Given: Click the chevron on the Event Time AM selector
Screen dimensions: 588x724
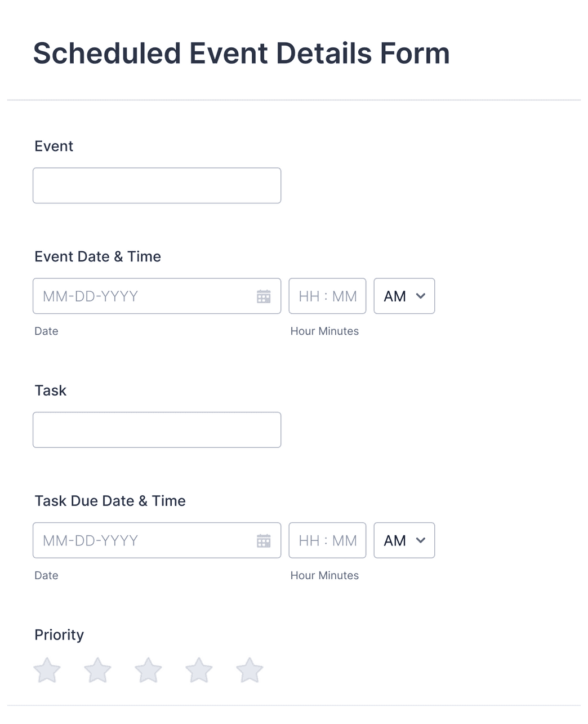Looking at the screenshot, I should 420,296.
